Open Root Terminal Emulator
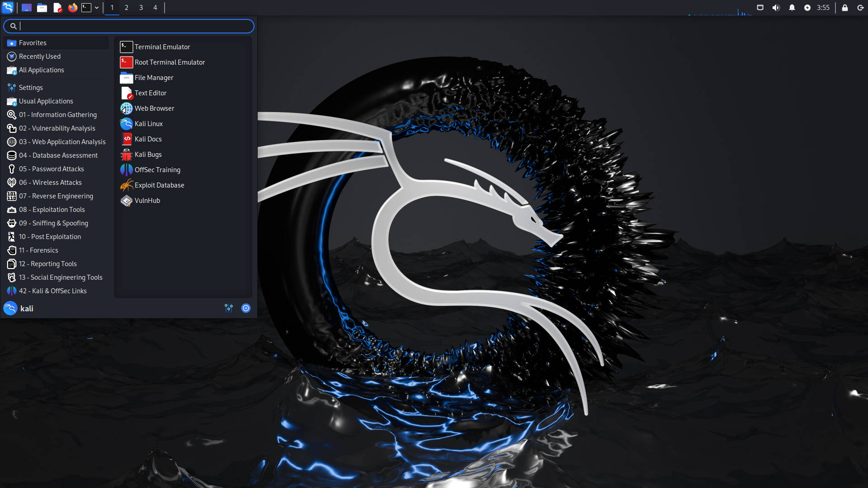The image size is (868, 488). [x=170, y=62]
